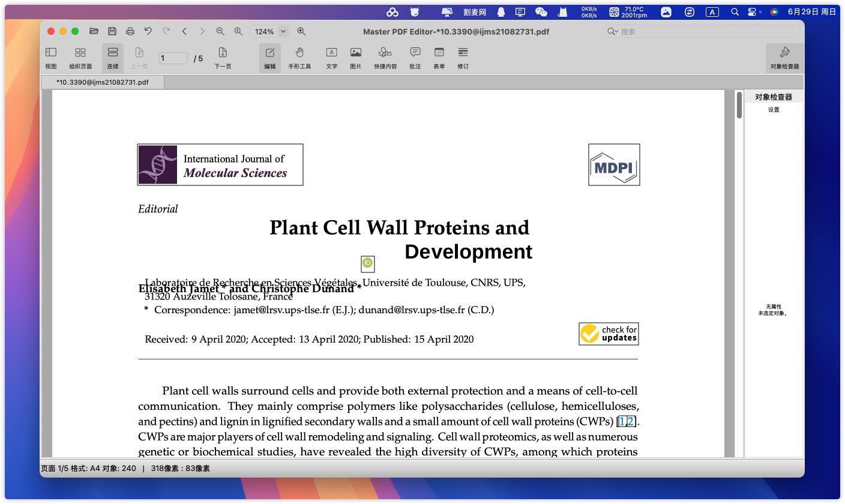
Task: Undo the last edit
Action: (x=148, y=31)
